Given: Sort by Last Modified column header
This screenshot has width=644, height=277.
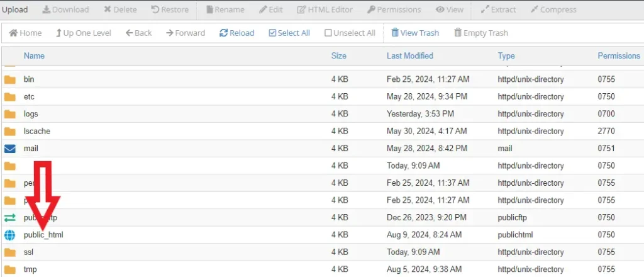Looking at the screenshot, I should 409,56.
